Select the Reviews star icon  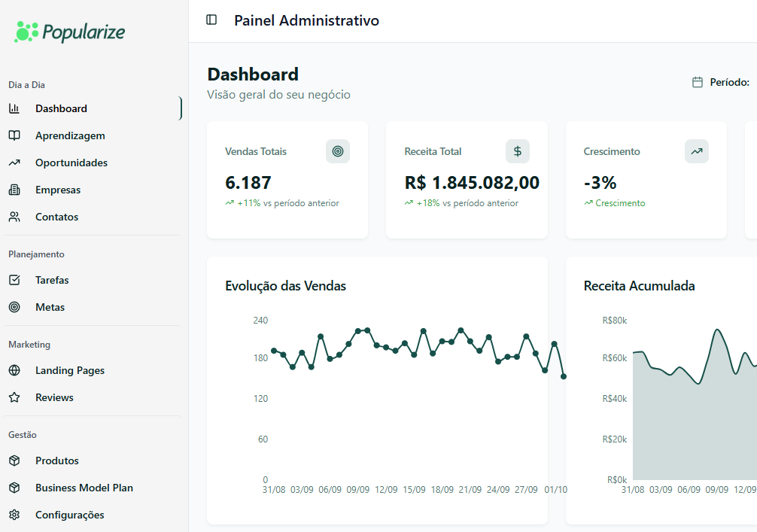(x=17, y=397)
